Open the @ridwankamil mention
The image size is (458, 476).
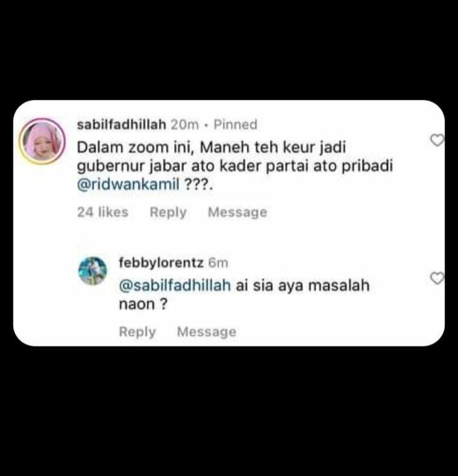point(128,185)
